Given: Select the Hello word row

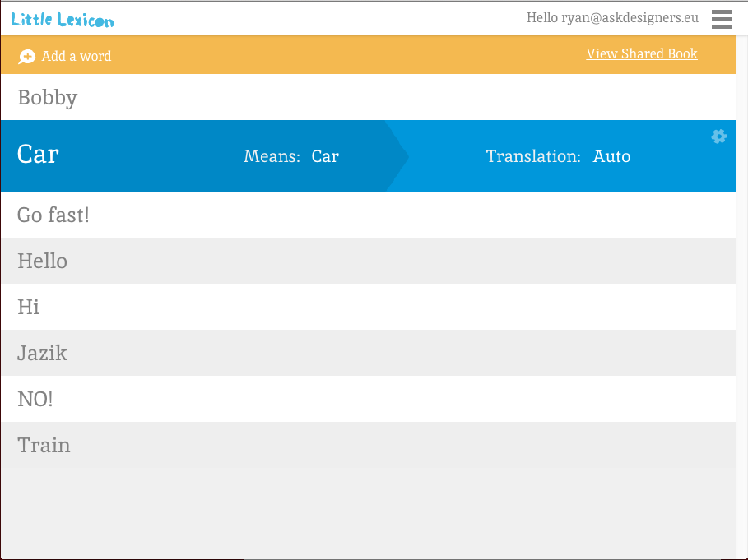Looking at the screenshot, I should [x=368, y=261].
